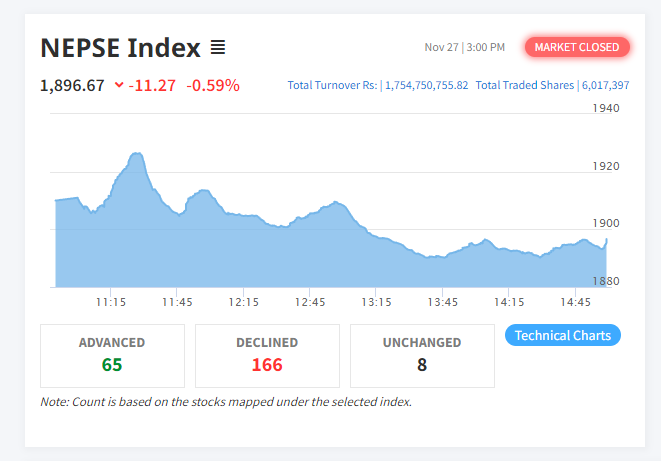
Task: Click the 13:15 time axis label
Action: (x=376, y=302)
